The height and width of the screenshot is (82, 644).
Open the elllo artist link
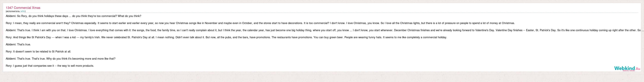(23, 11)
